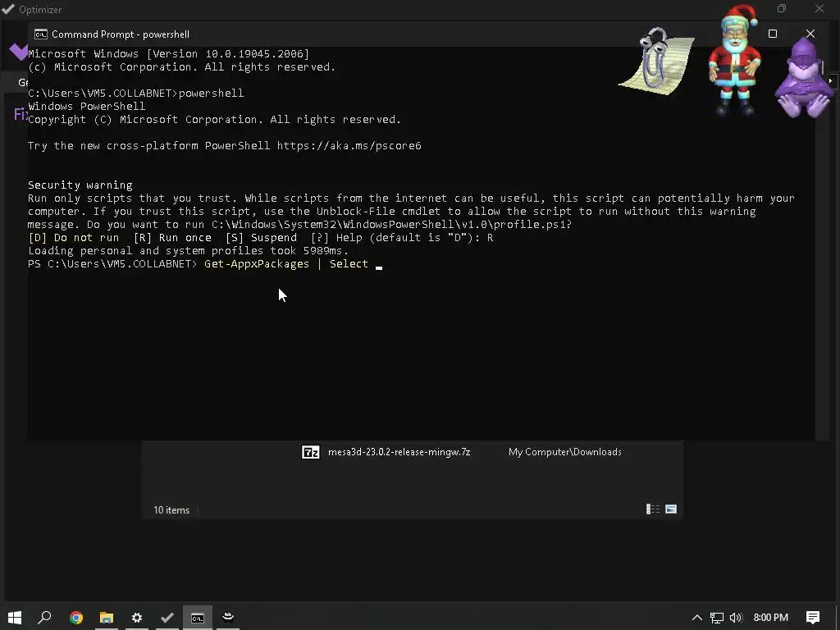
Task: Click the Optimizer tab scroll arrow
Action: 830,81
